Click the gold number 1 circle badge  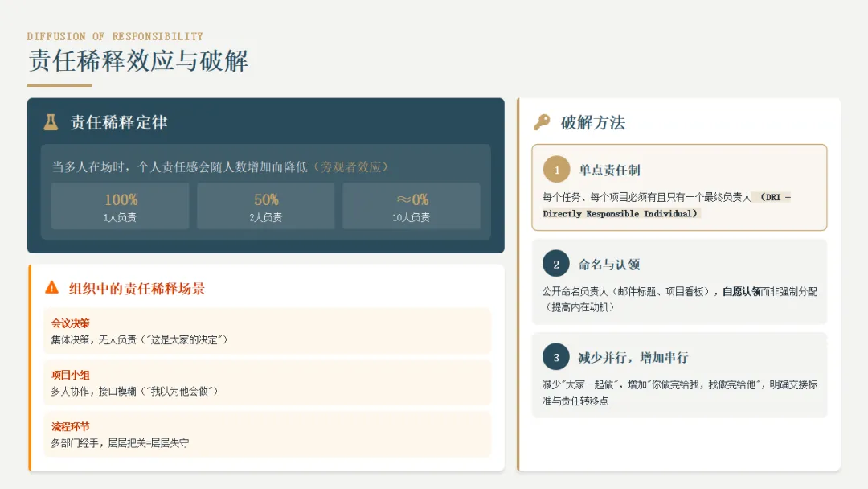(556, 170)
